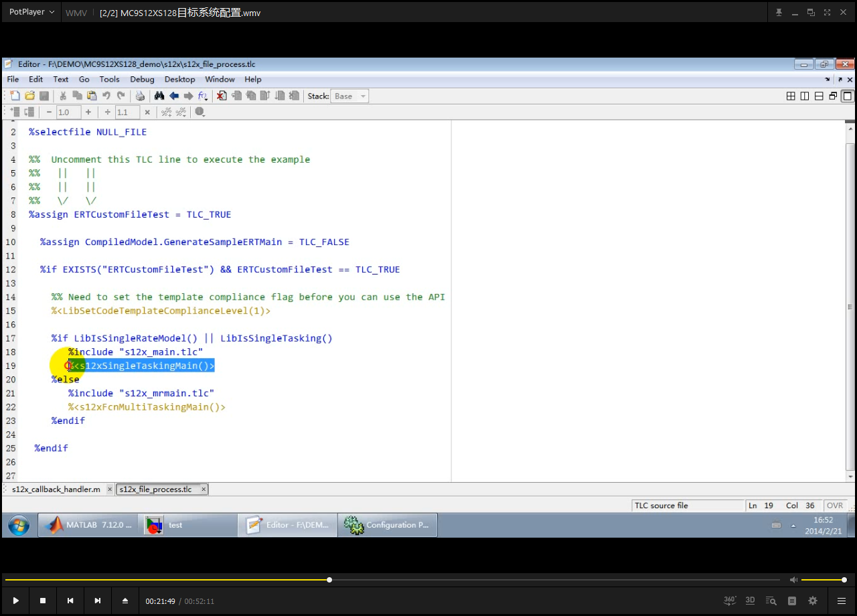857x616 pixels.
Task: Switch to s12x_callback_handler.m tab
Action: click(x=56, y=489)
